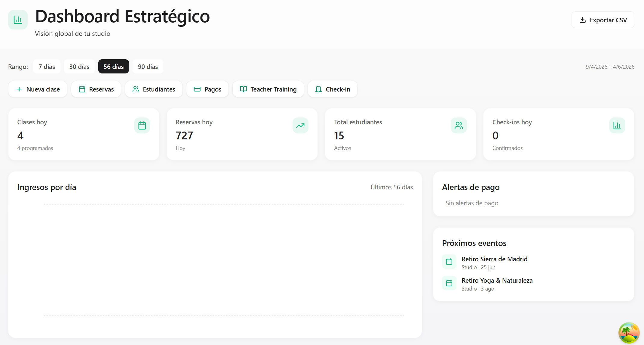Click the bar-chart icon on Check-ins hoy card
644x345 pixels.
(x=617, y=125)
